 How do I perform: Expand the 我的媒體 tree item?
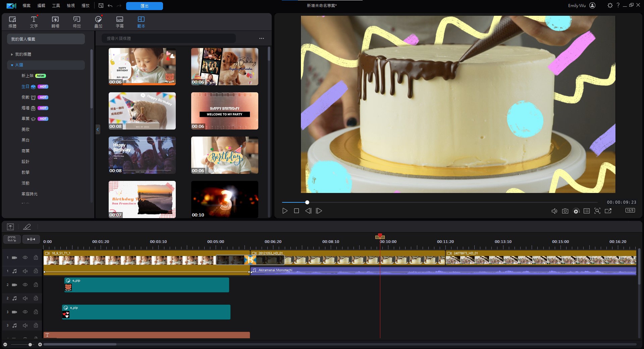tap(12, 54)
